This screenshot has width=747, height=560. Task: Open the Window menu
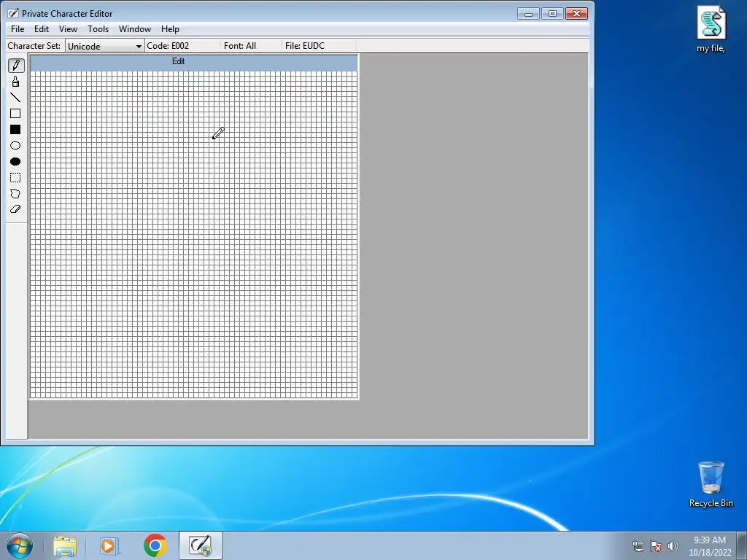(x=135, y=29)
